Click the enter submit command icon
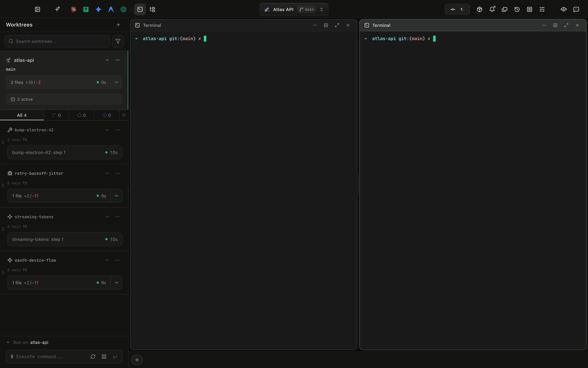 click(x=115, y=357)
